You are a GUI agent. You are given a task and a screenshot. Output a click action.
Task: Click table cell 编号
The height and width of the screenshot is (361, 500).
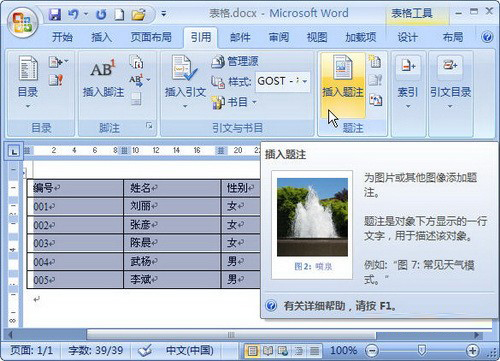tap(75, 188)
